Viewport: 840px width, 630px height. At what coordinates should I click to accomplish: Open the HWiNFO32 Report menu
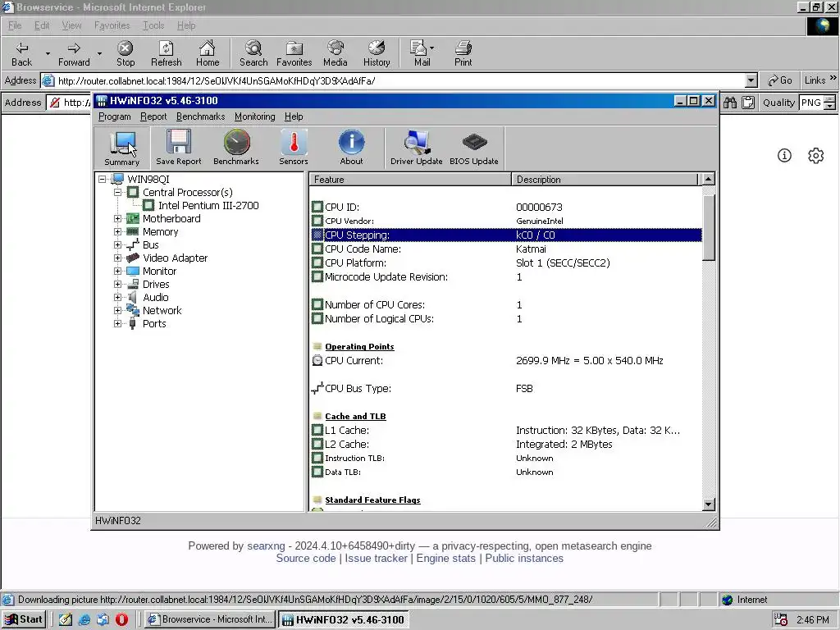pos(153,116)
